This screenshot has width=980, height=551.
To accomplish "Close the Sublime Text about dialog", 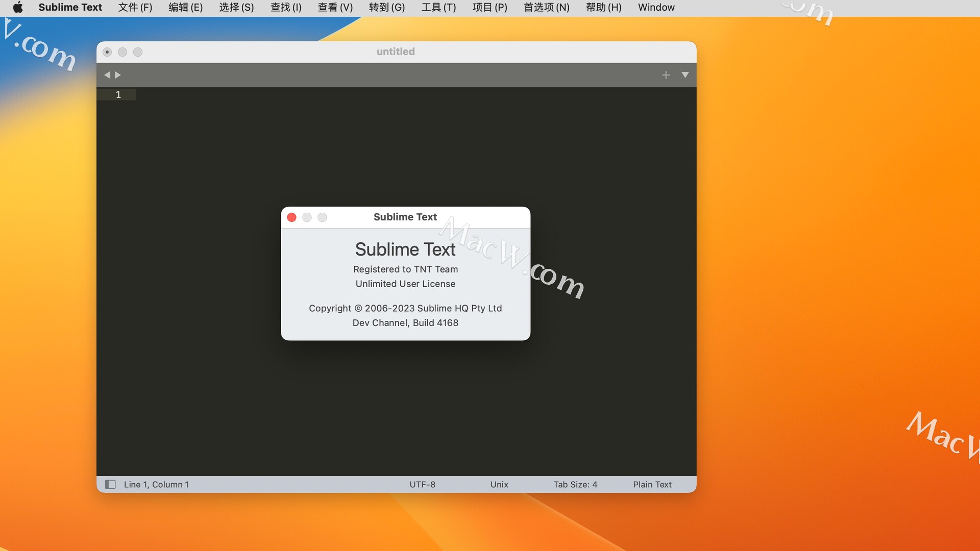I will pos(292,217).
